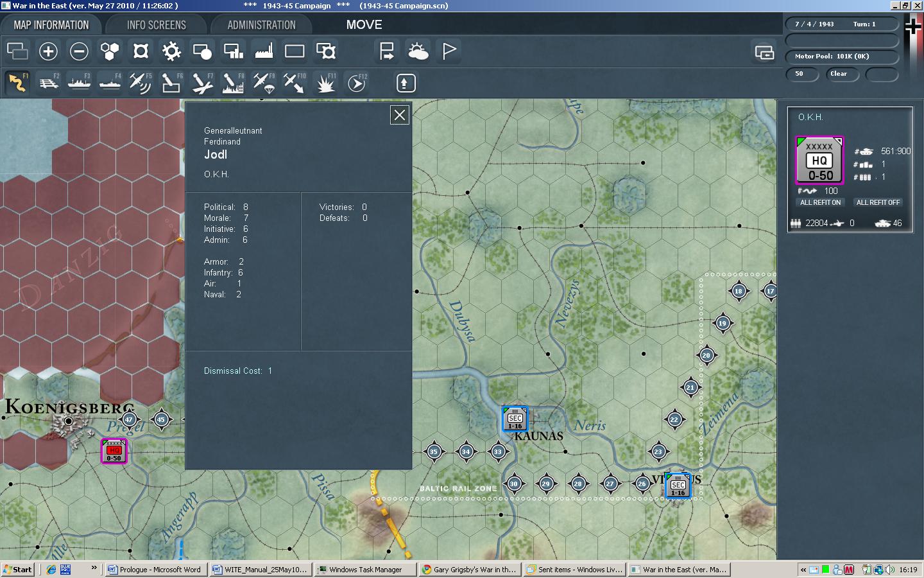This screenshot has height=578, width=924.
Task: Switch to WITE_Manual Word document taskbar item
Action: pyautogui.click(x=261, y=569)
